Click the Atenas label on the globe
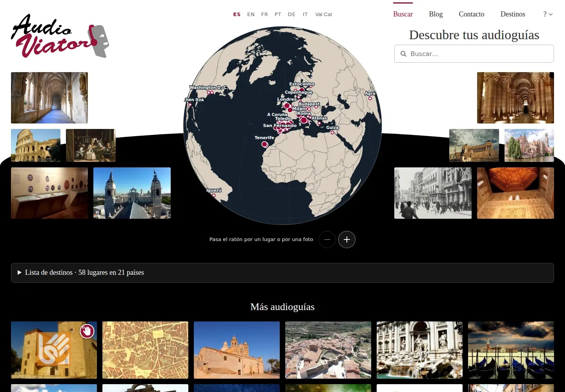Image resolution: width=565 pixels, height=392 pixels. [319, 118]
